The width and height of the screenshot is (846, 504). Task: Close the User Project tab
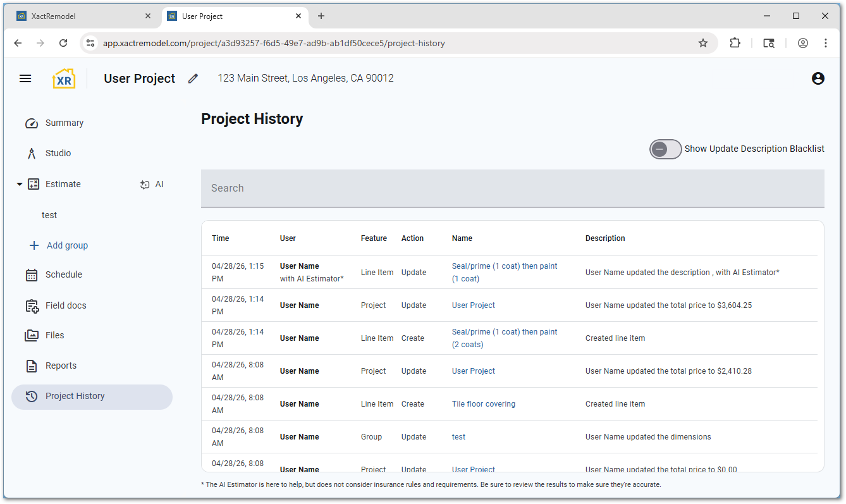point(298,16)
